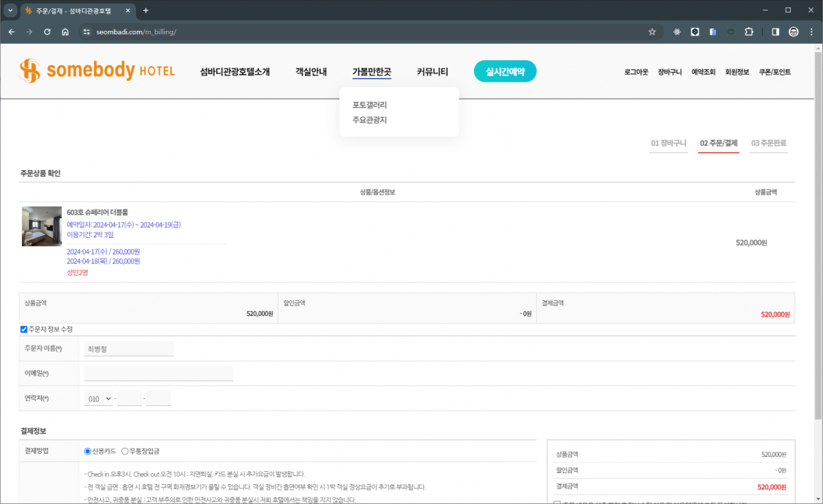Viewport: 823px width, 504px height.
Task: Open the tab search dropdown arrow
Action: click(10, 10)
